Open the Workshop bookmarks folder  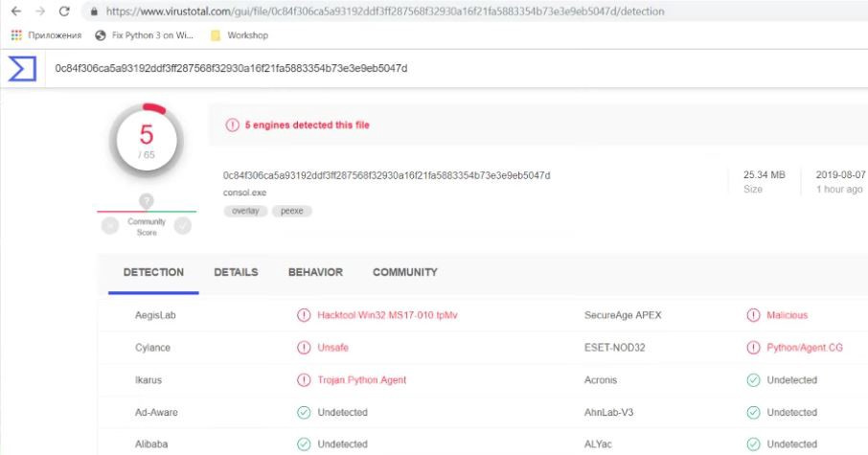pos(239,35)
